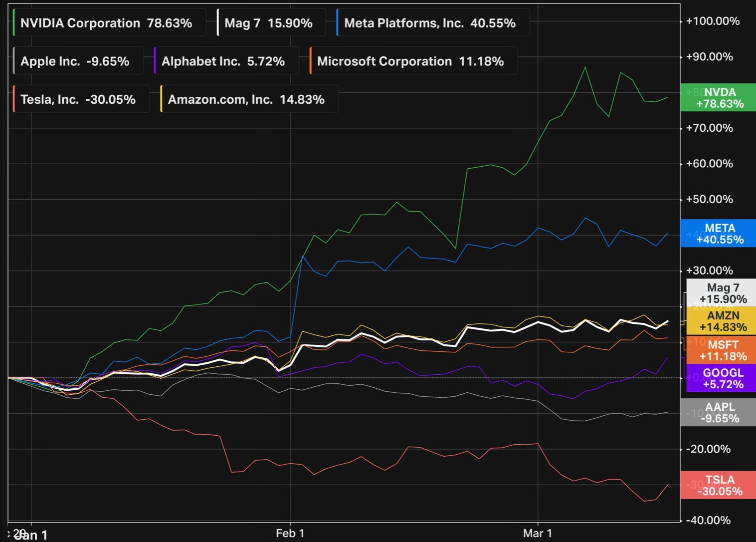Select the gray AAPL -9.65% price tag
The width and height of the screenshot is (756, 542).
click(718, 412)
